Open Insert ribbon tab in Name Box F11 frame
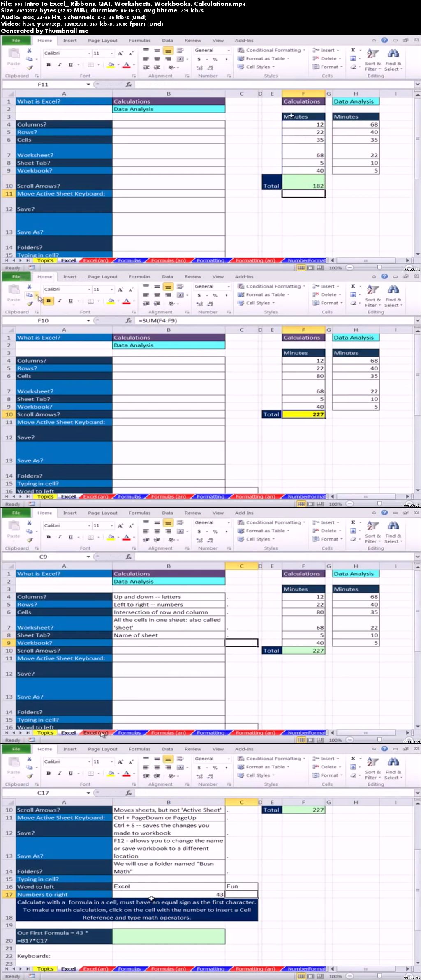421x980 pixels. pyautogui.click(x=70, y=41)
